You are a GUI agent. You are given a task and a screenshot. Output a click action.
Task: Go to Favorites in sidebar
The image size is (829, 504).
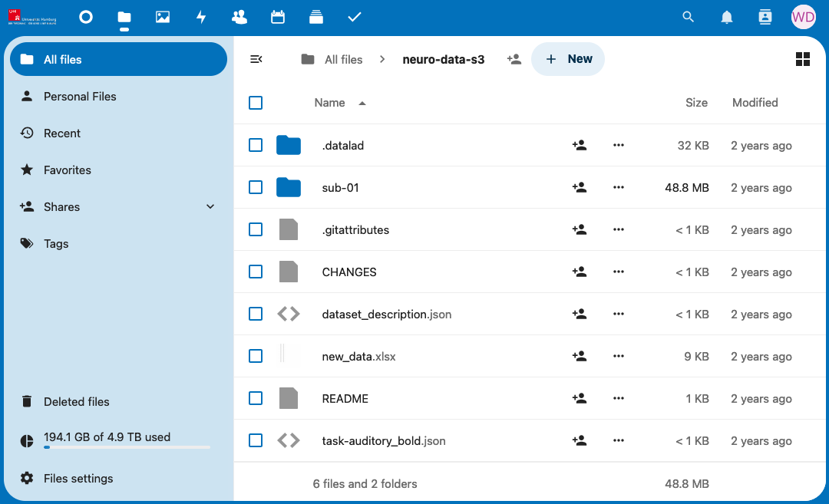tap(68, 170)
